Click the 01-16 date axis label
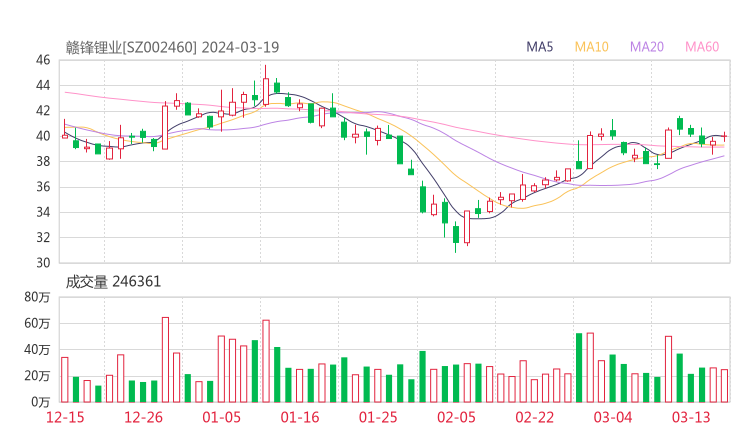740x440 pixels. click(x=300, y=417)
